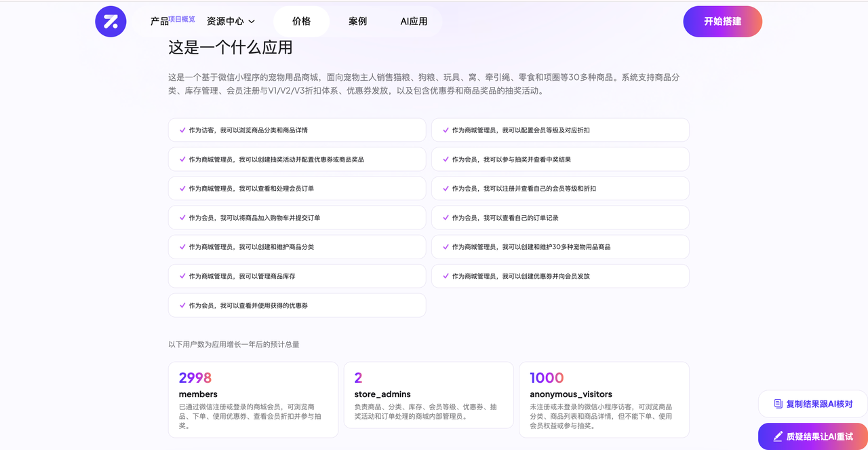Viewport: 868px width, 450px height.
Task: Open the AI应用 menu item
Action: [414, 21]
